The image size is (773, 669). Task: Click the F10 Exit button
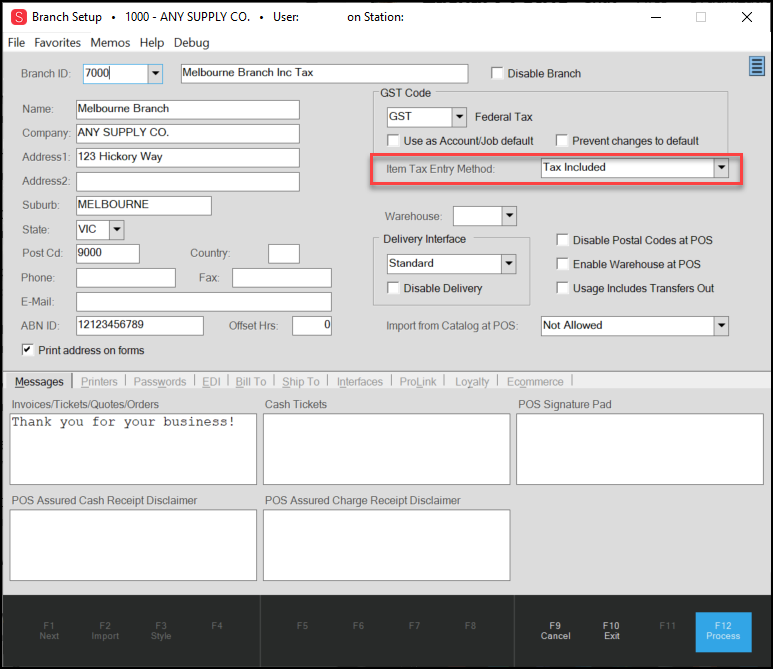click(611, 631)
